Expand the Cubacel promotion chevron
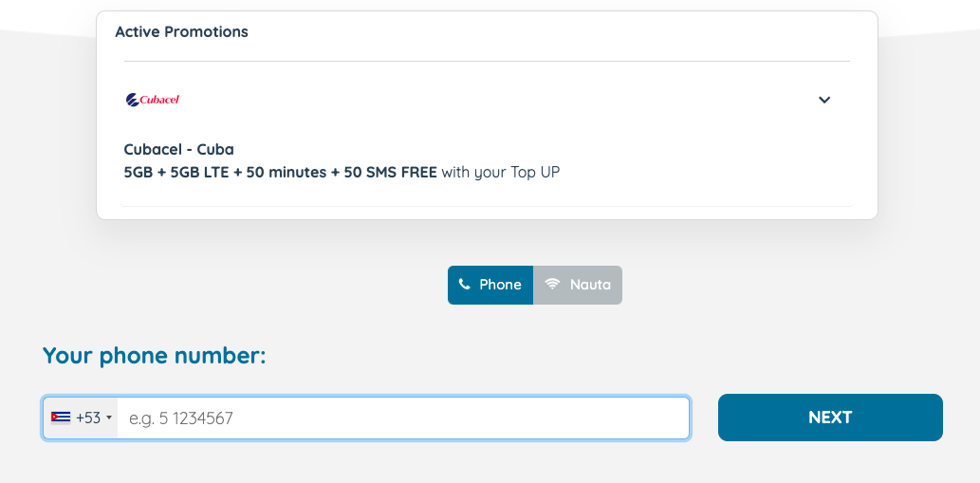Screen dimensions: 980x483 coord(824,100)
